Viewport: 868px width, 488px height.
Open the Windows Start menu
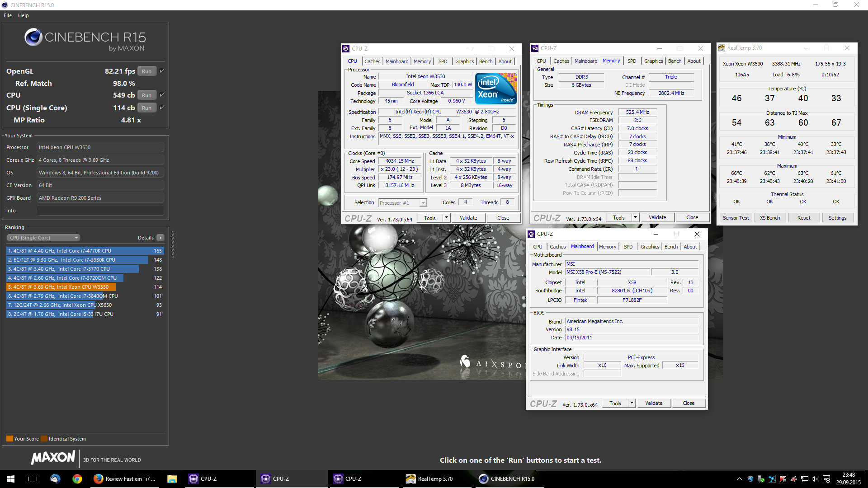coord(11,479)
